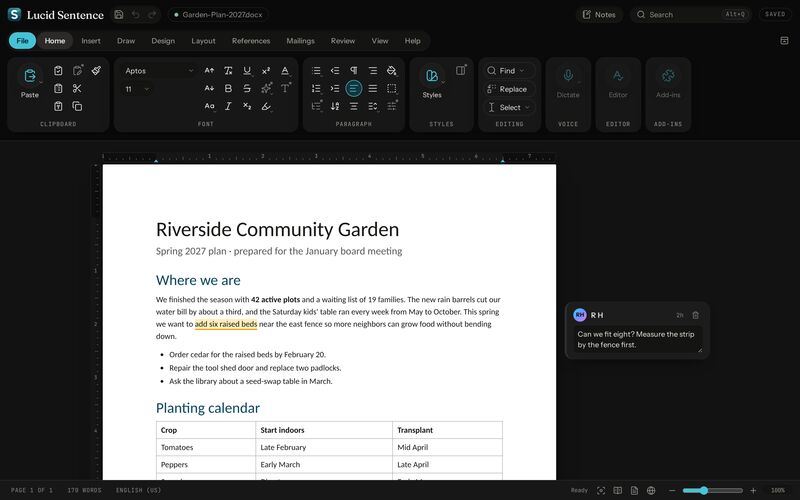Toggle Italic formatting

tap(228, 106)
